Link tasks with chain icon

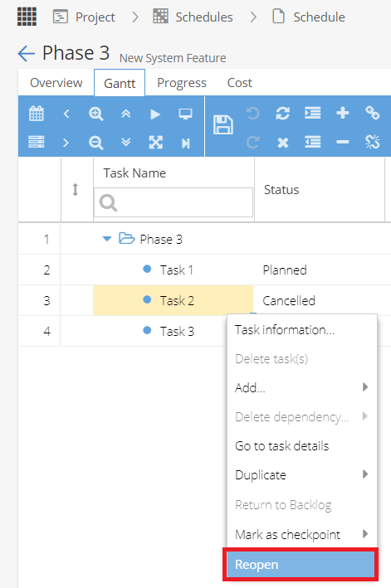[372, 113]
